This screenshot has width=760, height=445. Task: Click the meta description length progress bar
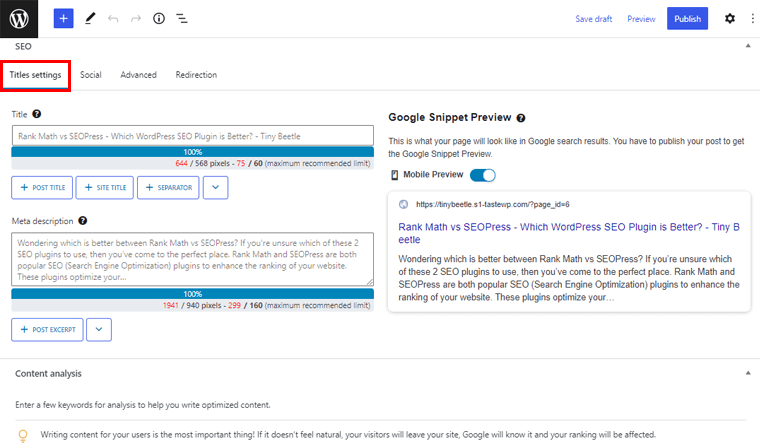point(192,294)
